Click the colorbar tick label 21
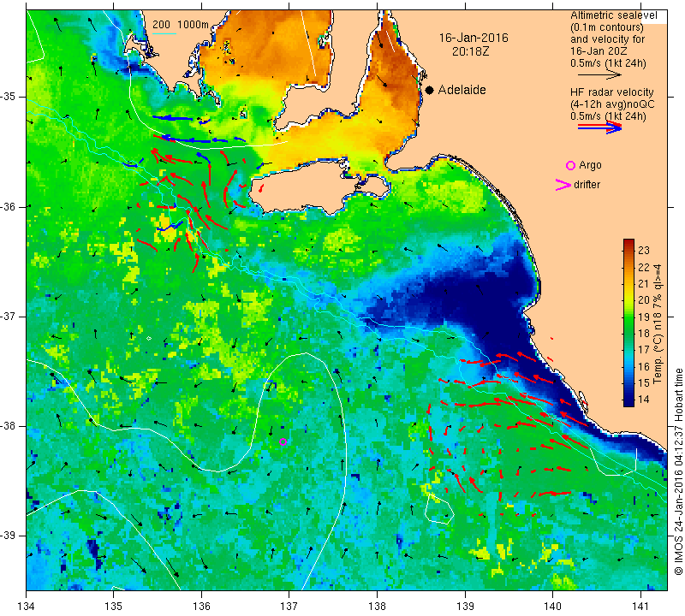 [644, 284]
